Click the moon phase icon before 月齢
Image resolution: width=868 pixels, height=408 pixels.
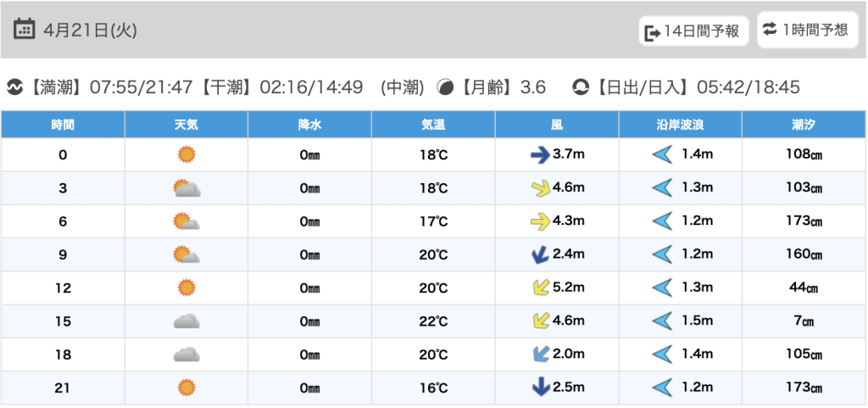coord(445,87)
